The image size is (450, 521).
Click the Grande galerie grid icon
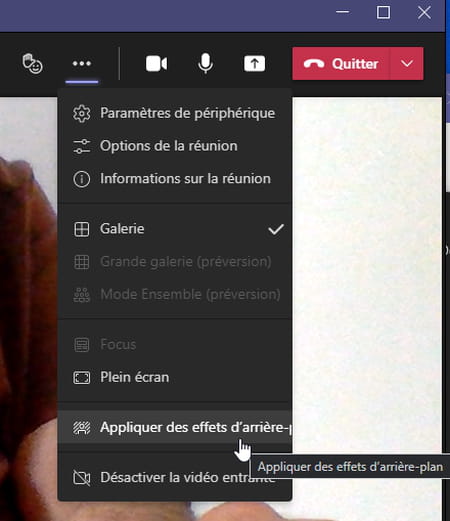pyautogui.click(x=82, y=262)
